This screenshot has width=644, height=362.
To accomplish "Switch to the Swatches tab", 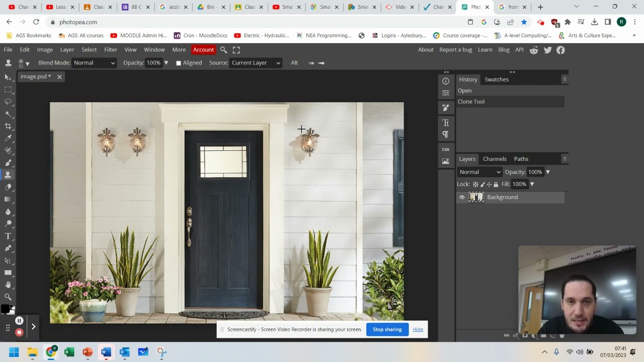I will pyautogui.click(x=497, y=79).
